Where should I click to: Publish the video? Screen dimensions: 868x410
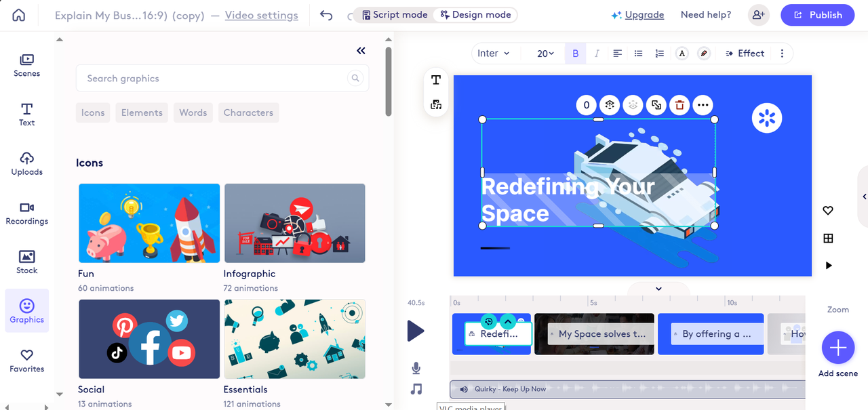click(818, 15)
